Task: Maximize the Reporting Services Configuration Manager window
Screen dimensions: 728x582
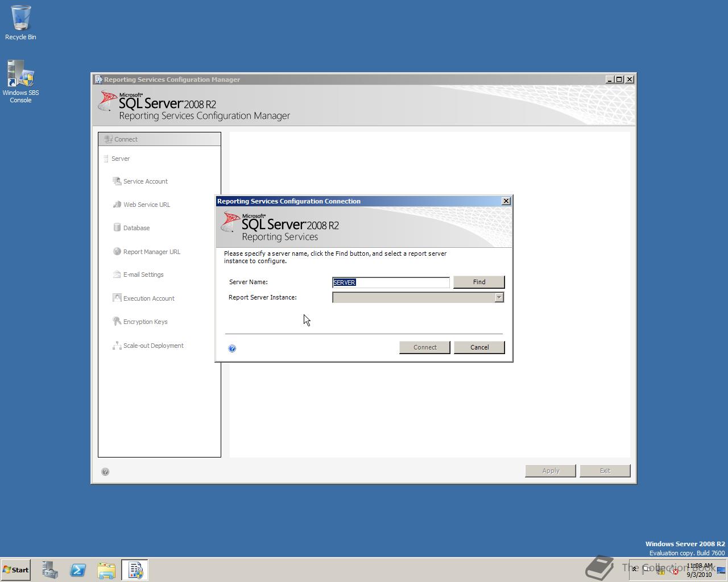Action: 619,80
